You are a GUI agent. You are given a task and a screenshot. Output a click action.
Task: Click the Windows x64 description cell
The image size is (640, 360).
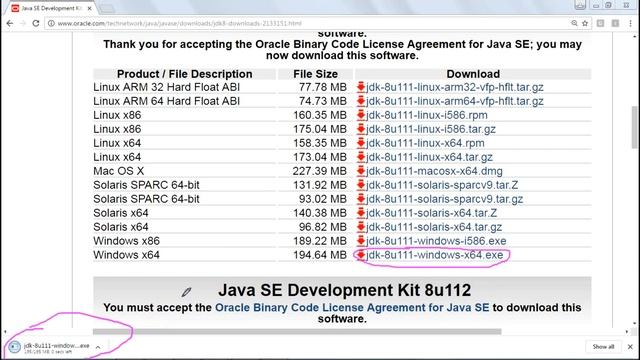[x=127, y=255]
